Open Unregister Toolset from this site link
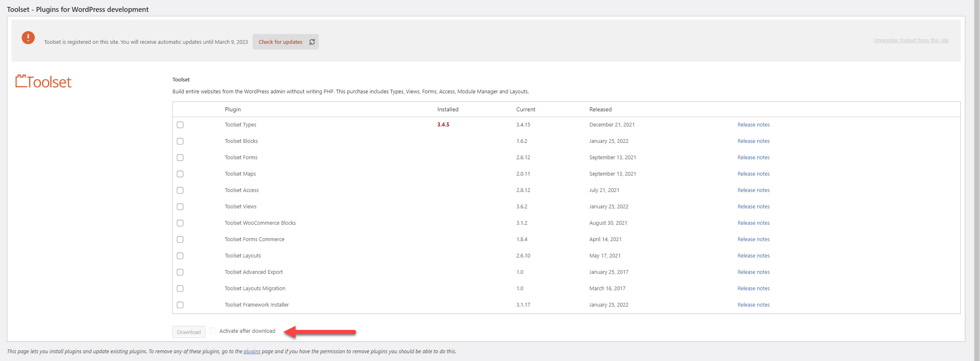This screenshot has height=361, width=980. (911, 41)
